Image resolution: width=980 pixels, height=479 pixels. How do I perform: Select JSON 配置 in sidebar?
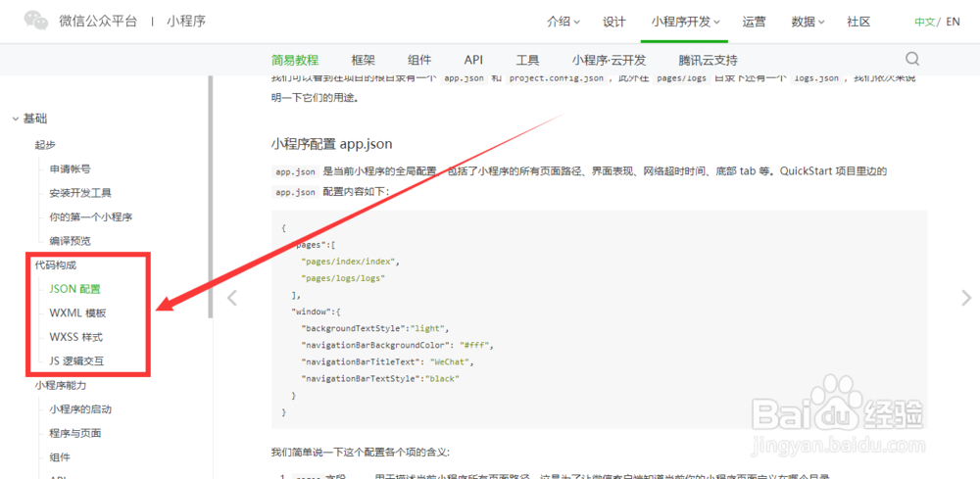(74, 289)
